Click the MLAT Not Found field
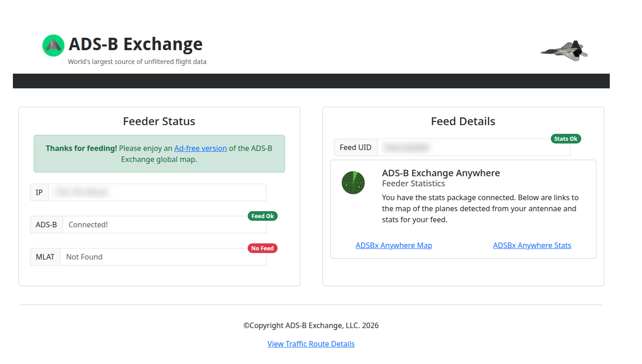Image resolution: width=642 pixels, height=364 pixels. [x=163, y=257]
